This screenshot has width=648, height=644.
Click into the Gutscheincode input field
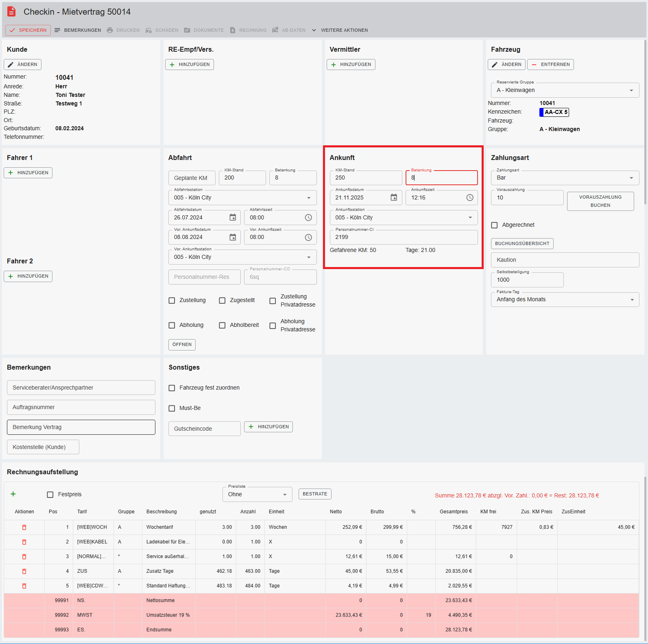coord(204,429)
